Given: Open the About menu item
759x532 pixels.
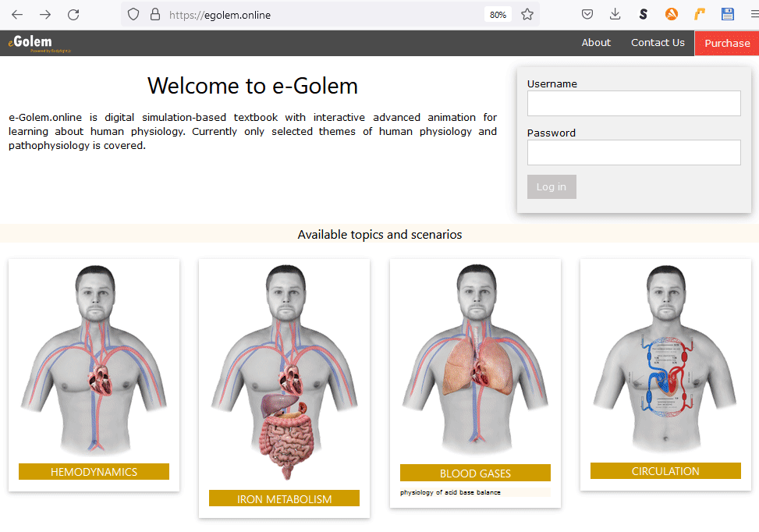Looking at the screenshot, I should click(x=596, y=43).
